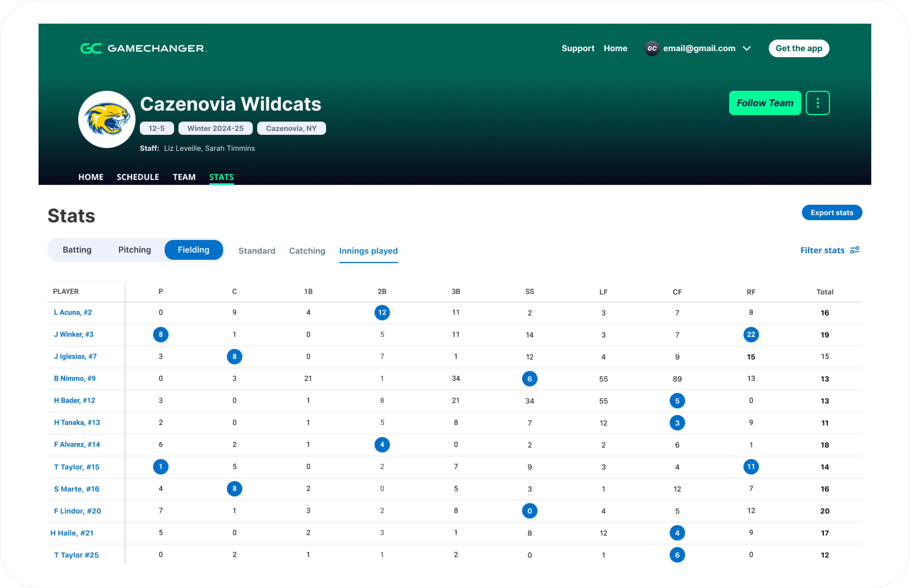
Task: Open player H Bader, #12
Action: 74,401
